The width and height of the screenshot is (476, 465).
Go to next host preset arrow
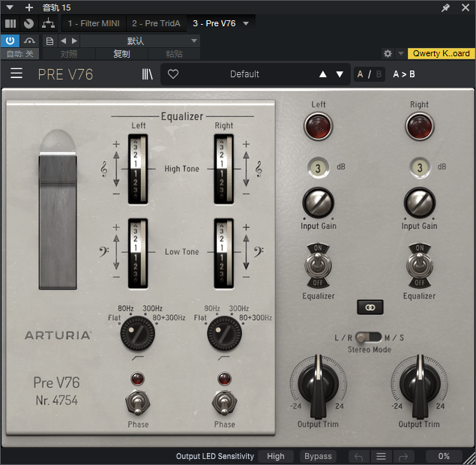[x=74, y=40]
